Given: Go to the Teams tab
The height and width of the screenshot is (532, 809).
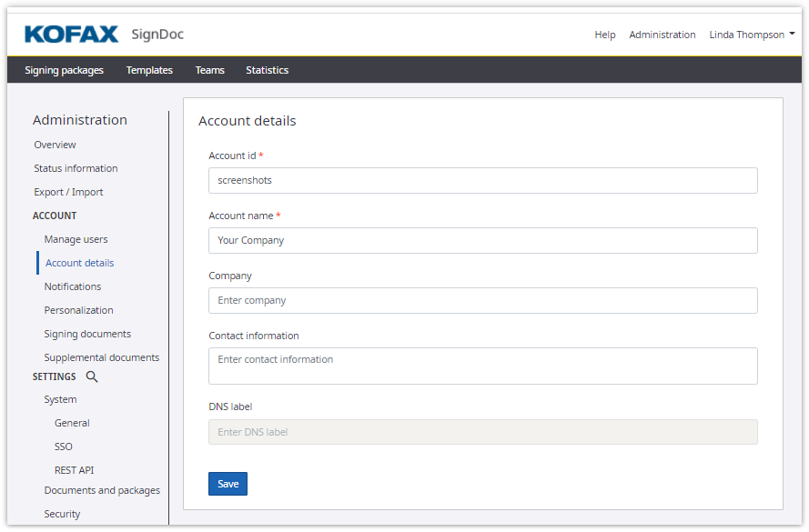Looking at the screenshot, I should coord(209,70).
